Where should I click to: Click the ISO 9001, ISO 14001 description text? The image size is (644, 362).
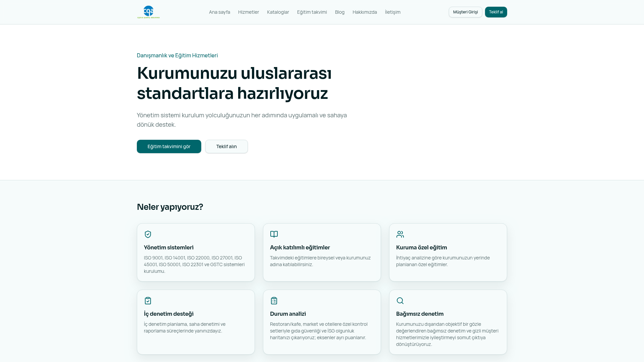coord(194,264)
